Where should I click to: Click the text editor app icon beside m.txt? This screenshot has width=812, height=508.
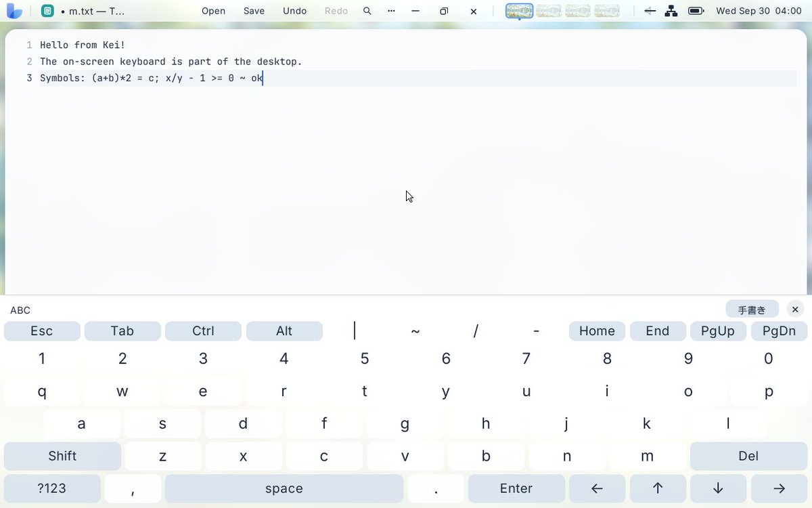tap(47, 11)
